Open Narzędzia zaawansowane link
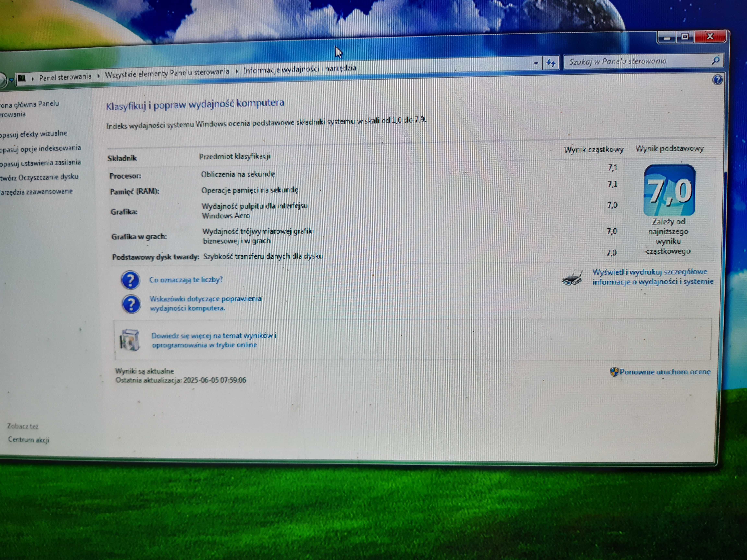This screenshot has height=560, width=747. 36,192
